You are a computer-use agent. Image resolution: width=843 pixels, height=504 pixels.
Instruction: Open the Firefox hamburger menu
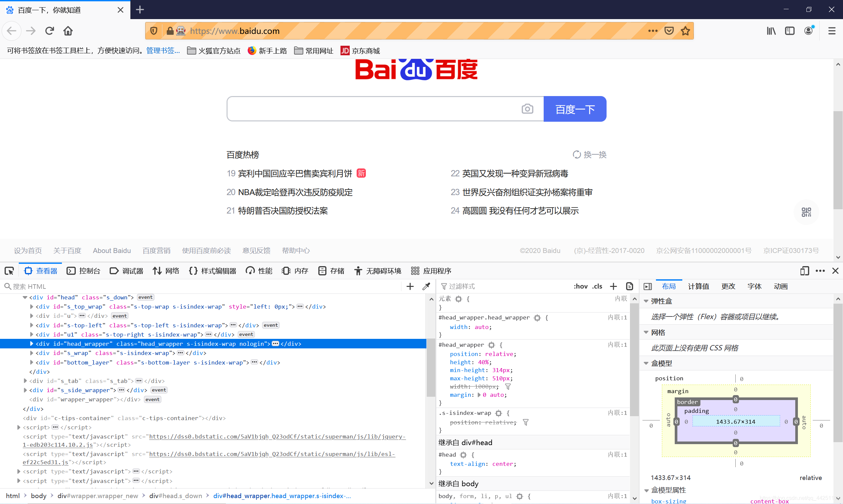[832, 31]
